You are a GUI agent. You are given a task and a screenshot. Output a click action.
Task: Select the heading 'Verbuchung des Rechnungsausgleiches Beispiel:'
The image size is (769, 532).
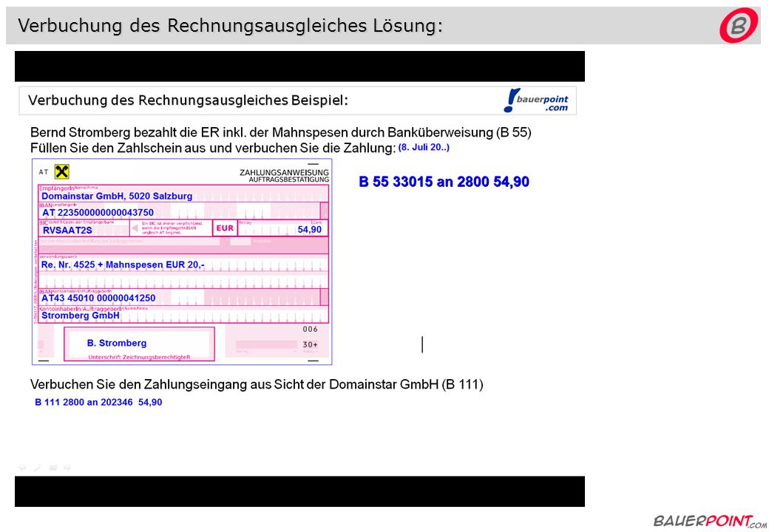(188, 100)
